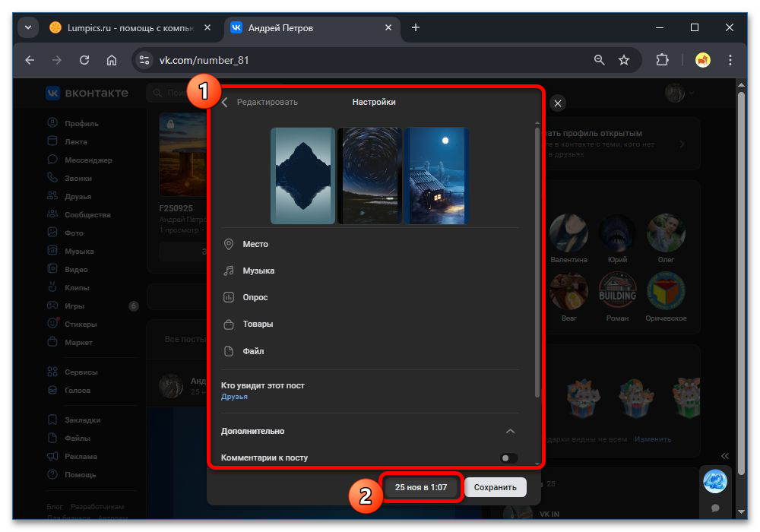
Task: Open Лента news feed
Action: [x=68, y=141]
